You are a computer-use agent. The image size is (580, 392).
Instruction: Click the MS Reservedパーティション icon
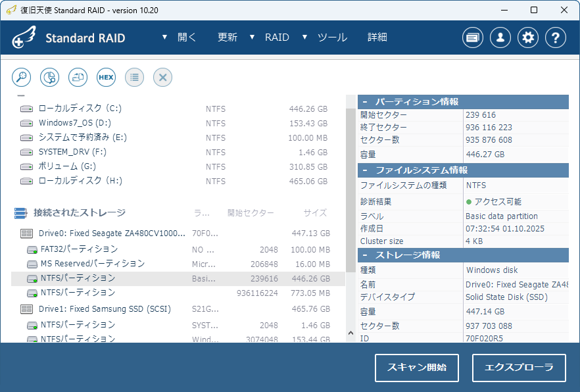click(x=32, y=264)
